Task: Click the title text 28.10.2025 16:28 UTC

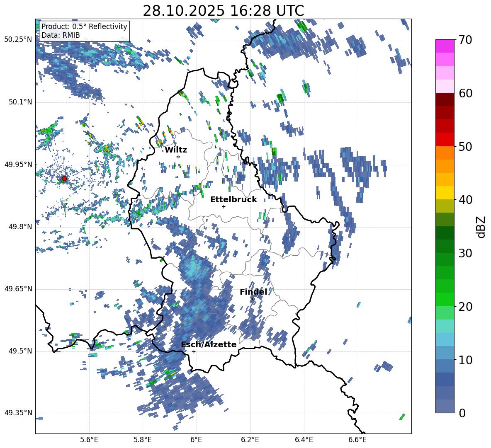Action: coord(223,11)
